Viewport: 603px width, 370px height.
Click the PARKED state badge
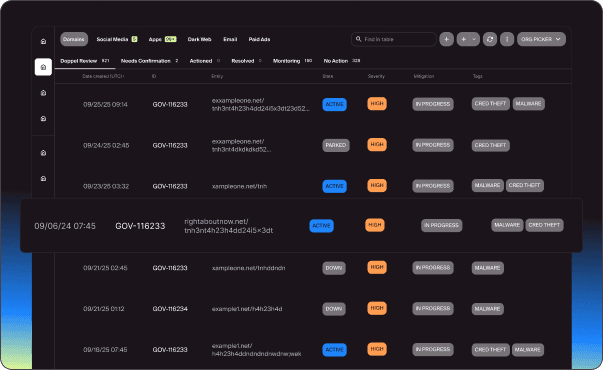(336, 145)
